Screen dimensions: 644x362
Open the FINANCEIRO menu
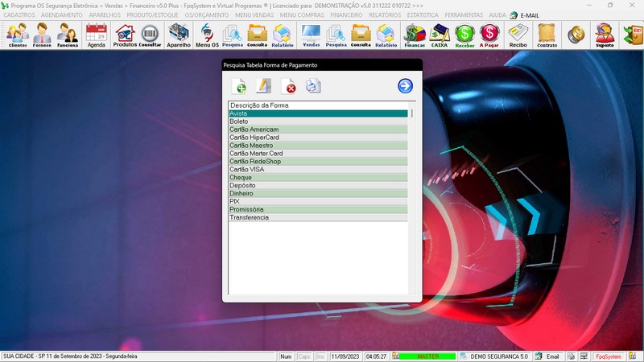pos(346,15)
